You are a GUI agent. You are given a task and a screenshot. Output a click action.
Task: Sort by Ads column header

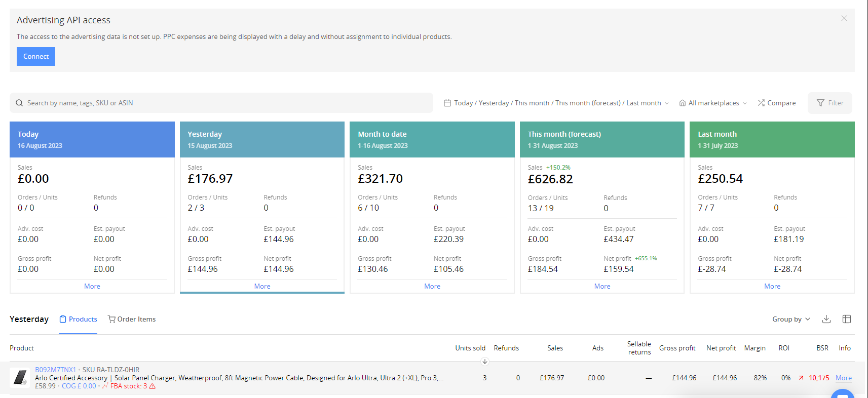[x=598, y=348]
